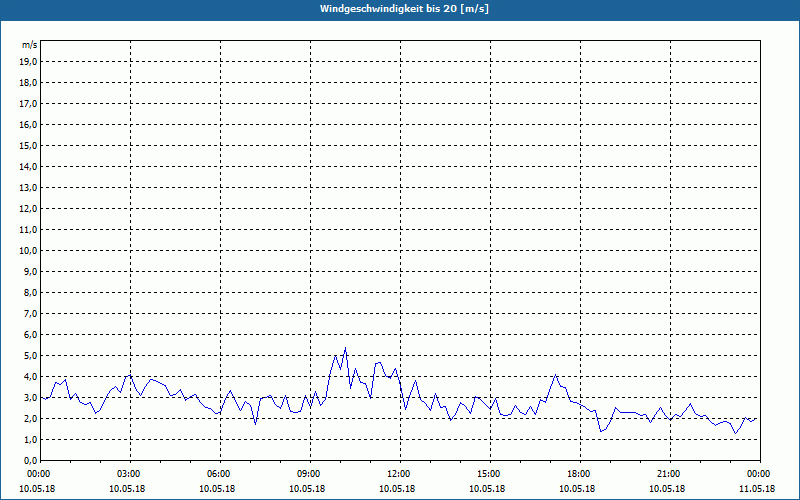Screen dimensions: 800x500
Task: Click the date label under 12:00
Action: click(x=397, y=489)
